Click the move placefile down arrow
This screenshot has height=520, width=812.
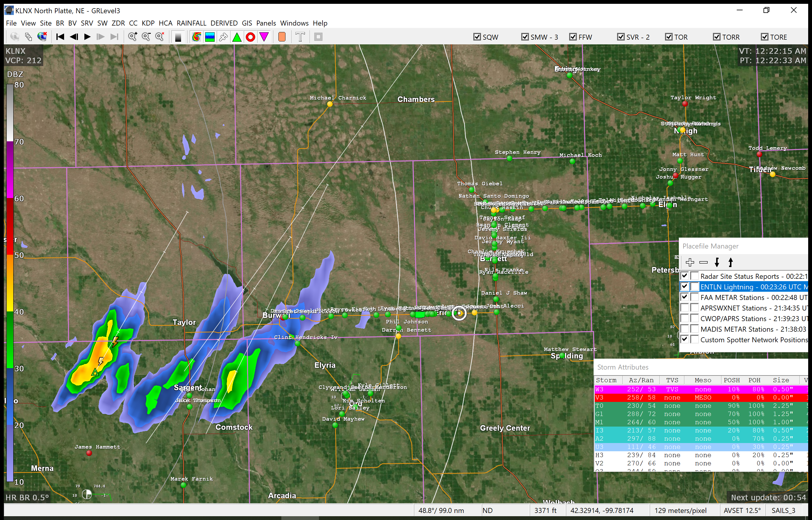click(x=717, y=262)
